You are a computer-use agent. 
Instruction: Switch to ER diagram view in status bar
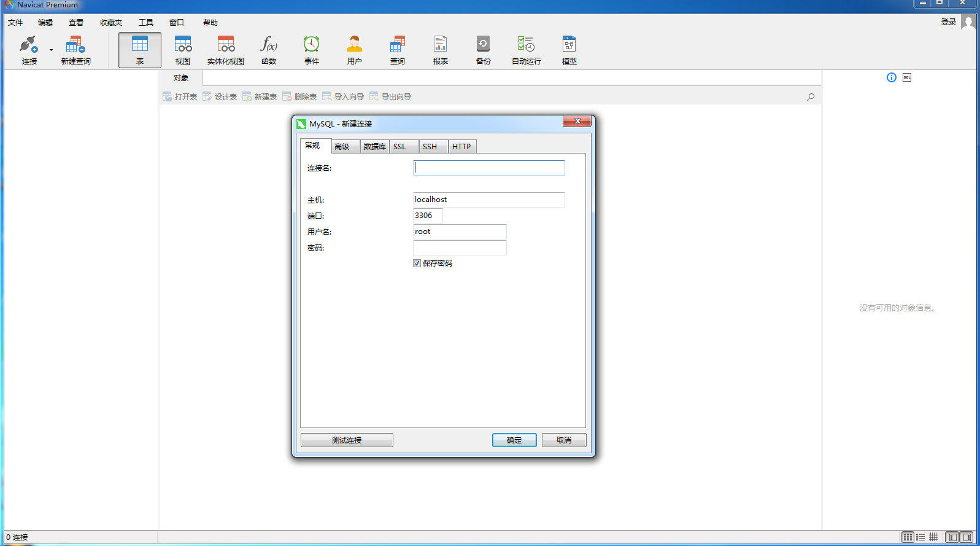(933, 537)
